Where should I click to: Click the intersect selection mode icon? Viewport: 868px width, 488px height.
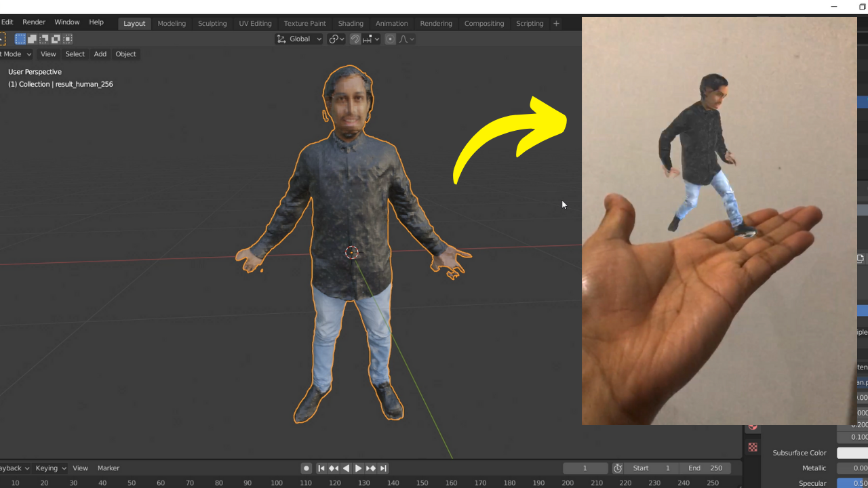point(67,39)
